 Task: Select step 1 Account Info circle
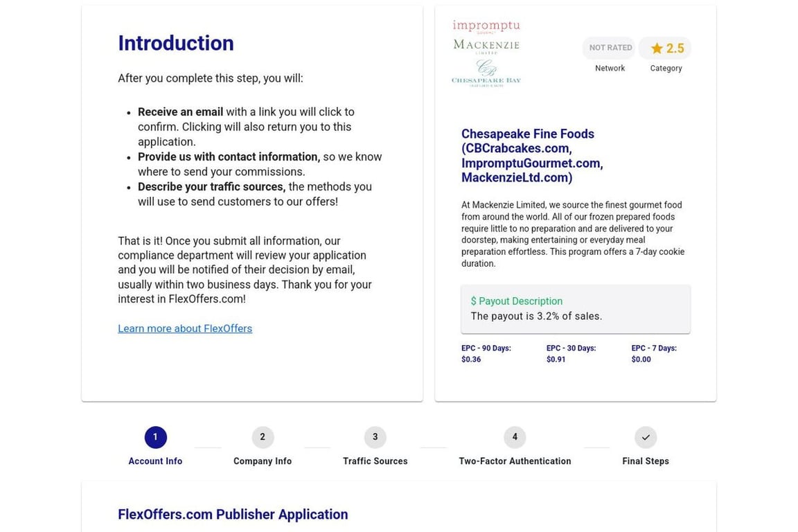click(155, 437)
